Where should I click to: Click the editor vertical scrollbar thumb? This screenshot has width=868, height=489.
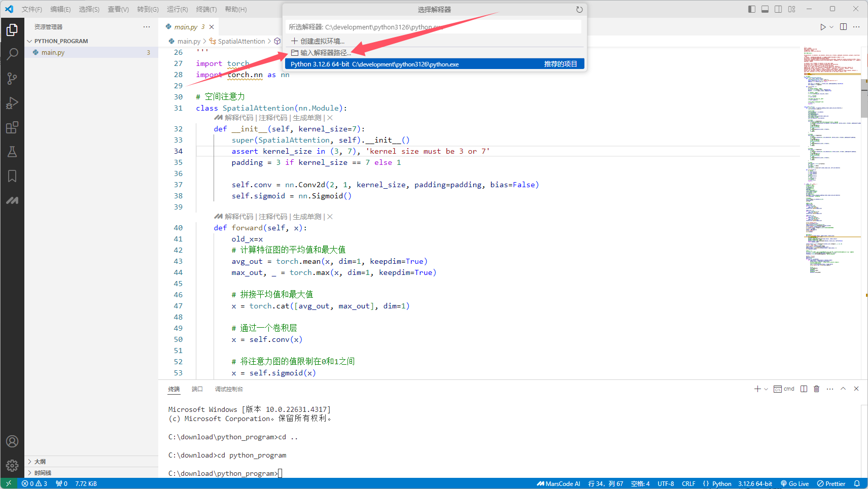[864, 98]
